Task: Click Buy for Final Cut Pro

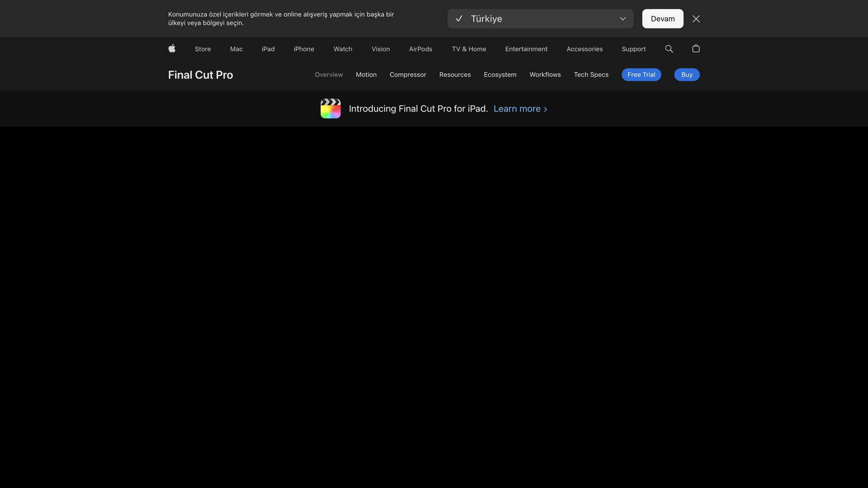Action: click(687, 75)
